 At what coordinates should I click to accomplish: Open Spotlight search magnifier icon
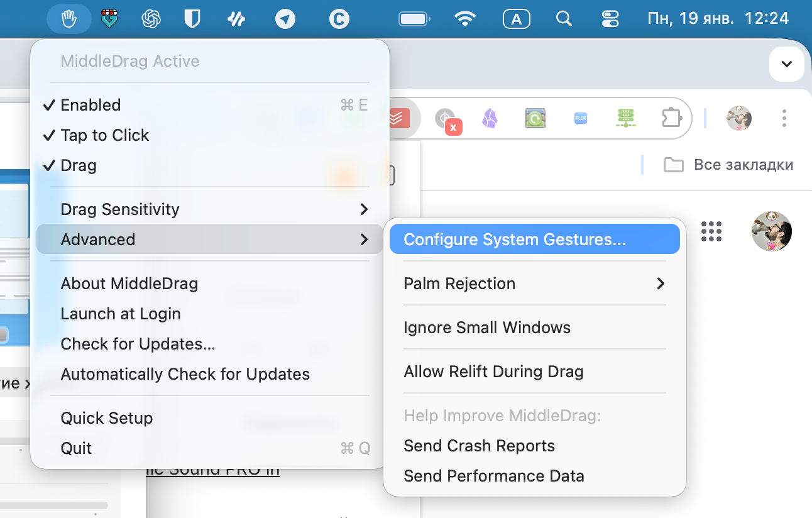pos(564,19)
